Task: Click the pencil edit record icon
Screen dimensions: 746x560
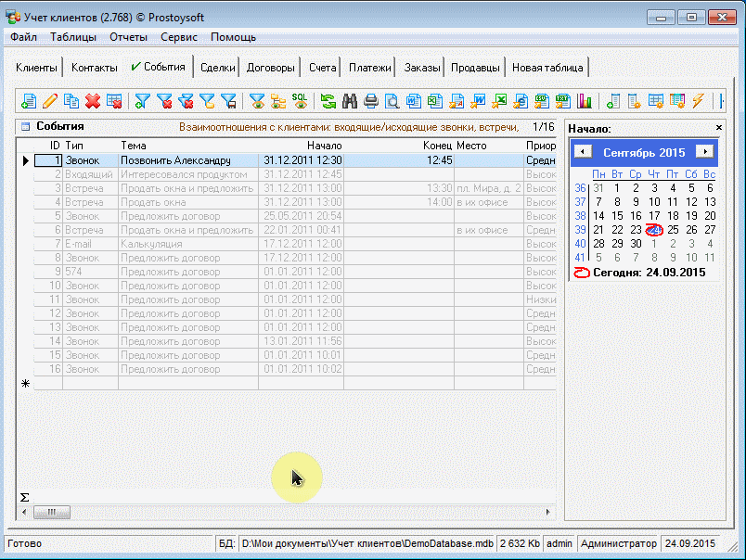Action: click(50, 101)
